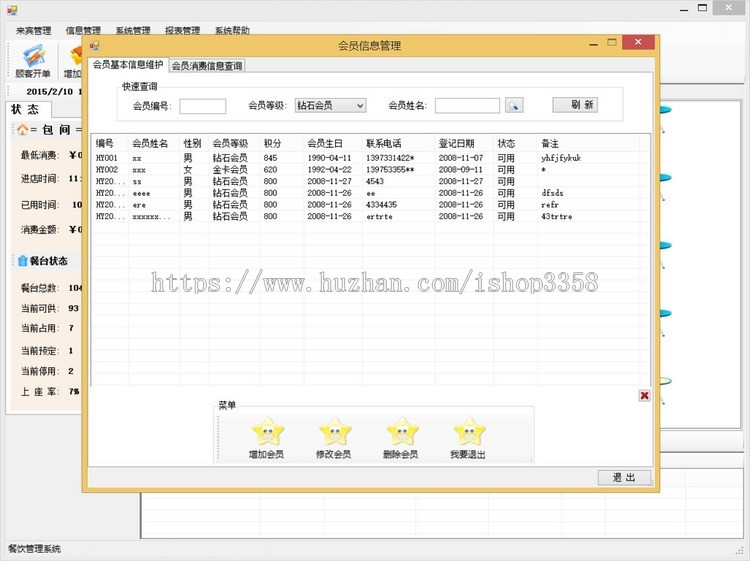Click the member name cell eeee
The height and width of the screenshot is (561, 750).
click(141, 193)
